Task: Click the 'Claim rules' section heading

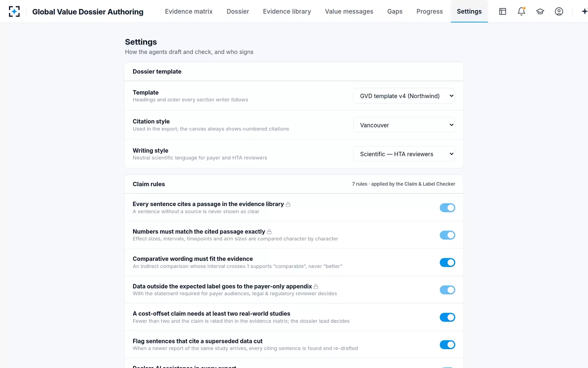Action: click(149, 184)
